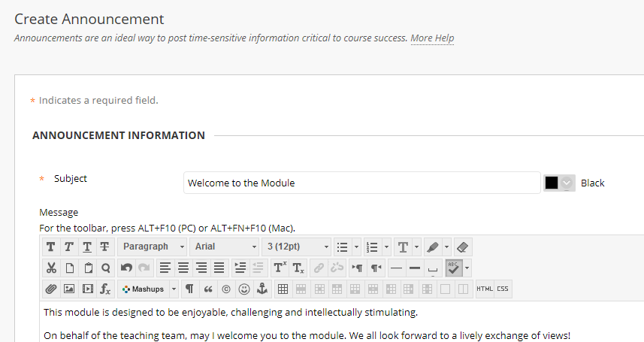Copy using the page icon
The image size is (644, 342).
click(x=69, y=268)
